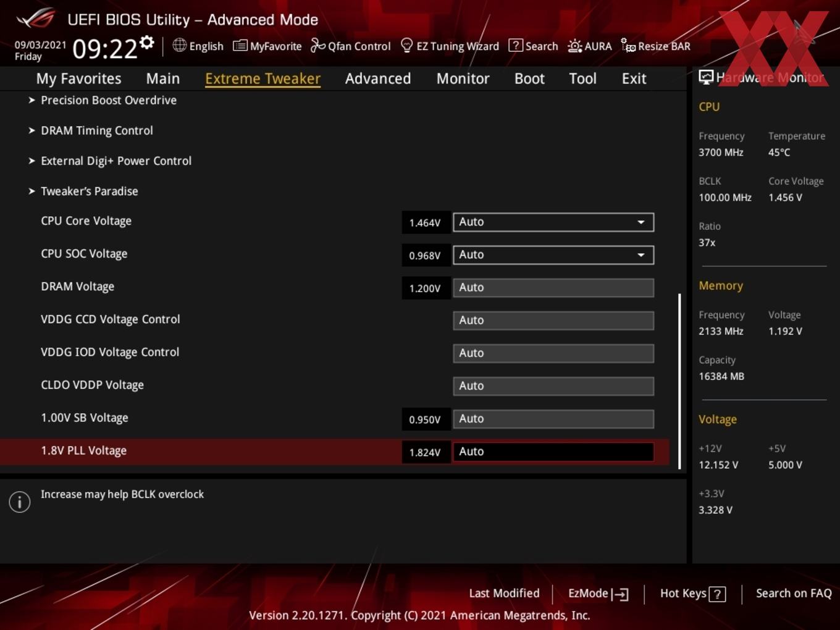Click the Qfan Control fan icon
The width and height of the screenshot is (840, 630).
(x=317, y=45)
